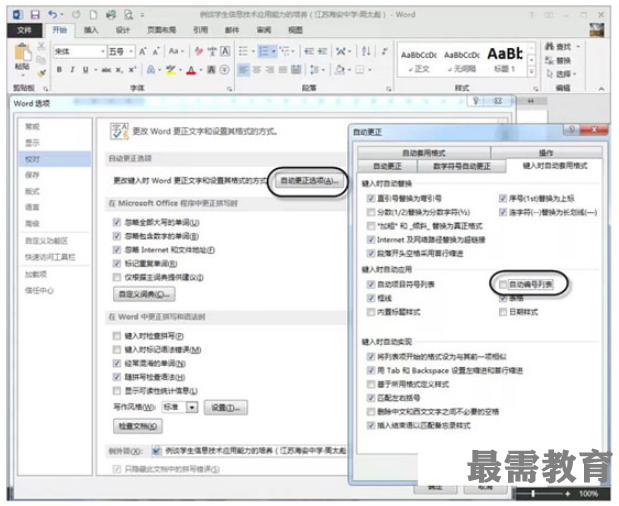Click the Cut scissors icon in the clipboard group

pyautogui.click(x=41, y=47)
